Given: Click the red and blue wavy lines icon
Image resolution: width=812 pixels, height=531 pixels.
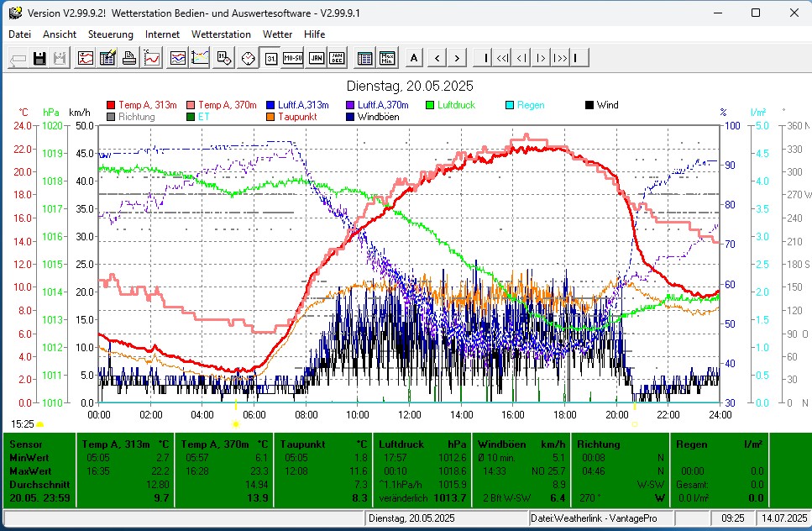Looking at the screenshot, I should coord(178,58).
